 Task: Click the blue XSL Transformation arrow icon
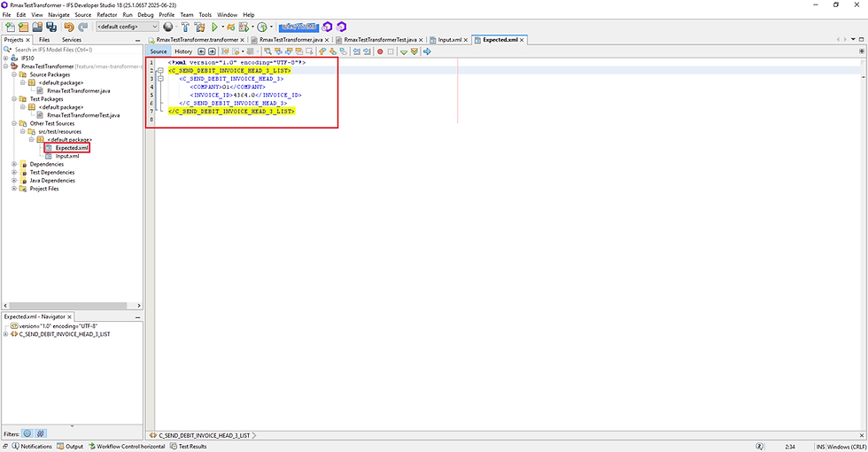pos(427,51)
